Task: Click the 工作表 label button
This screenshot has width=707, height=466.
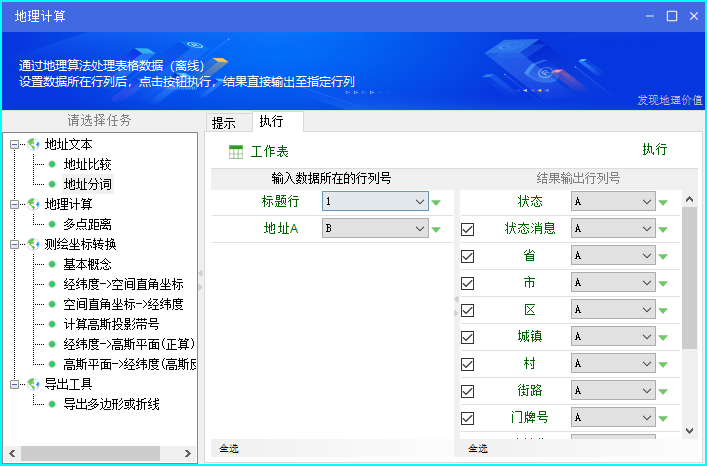Action: (x=270, y=152)
